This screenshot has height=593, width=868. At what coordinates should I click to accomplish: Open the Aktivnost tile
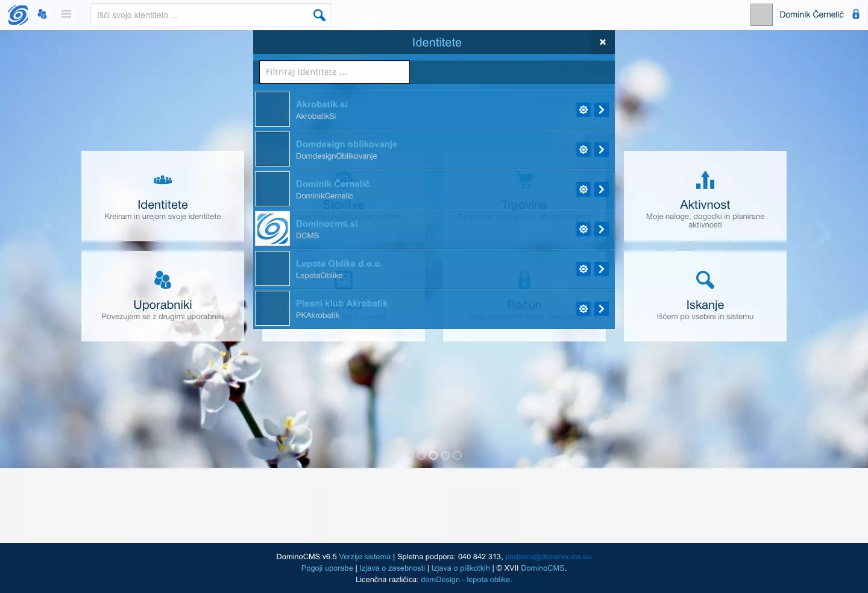click(x=705, y=196)
